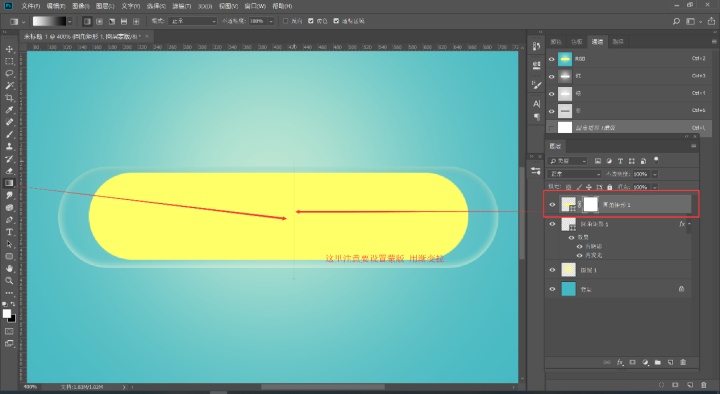Select the Hand tool
The width and height of the screenshot is (720, 394).
[9, 269]
